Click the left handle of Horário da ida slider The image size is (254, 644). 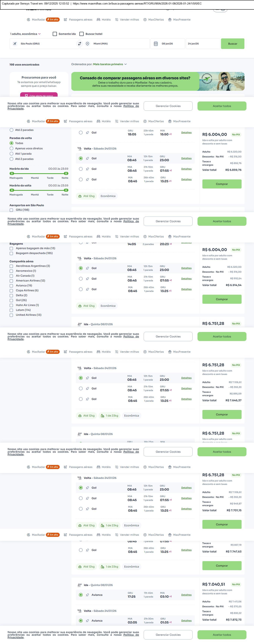pyautogui.click(x=12, y=173)
